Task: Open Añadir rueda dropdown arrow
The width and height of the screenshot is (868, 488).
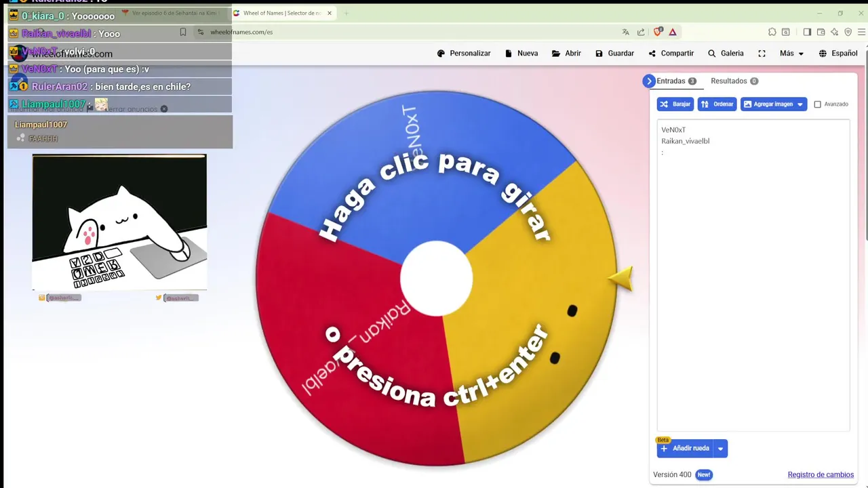Action: pyautogui.click(x=721, y=448)
